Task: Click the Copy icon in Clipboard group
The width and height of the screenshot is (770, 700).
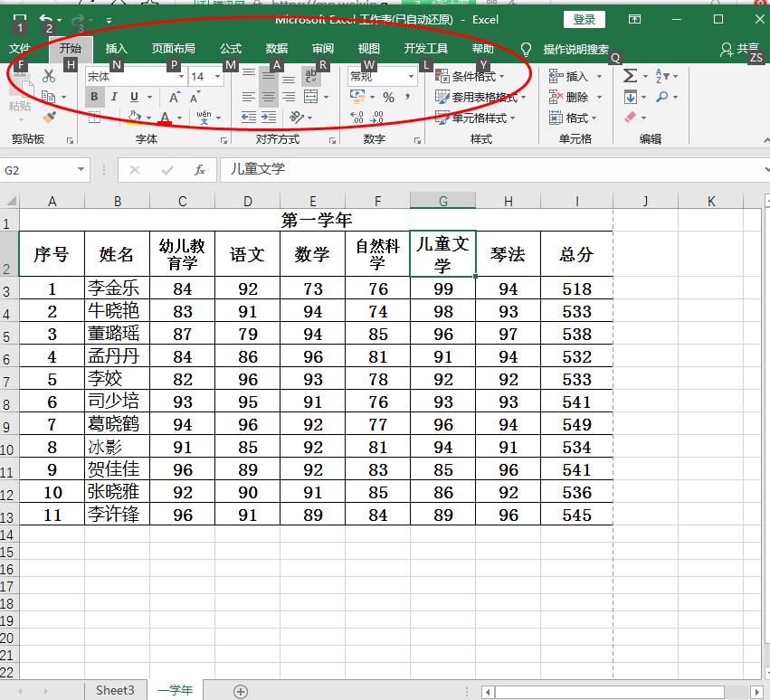Action: pyautogui.click(x=47, y=98)
